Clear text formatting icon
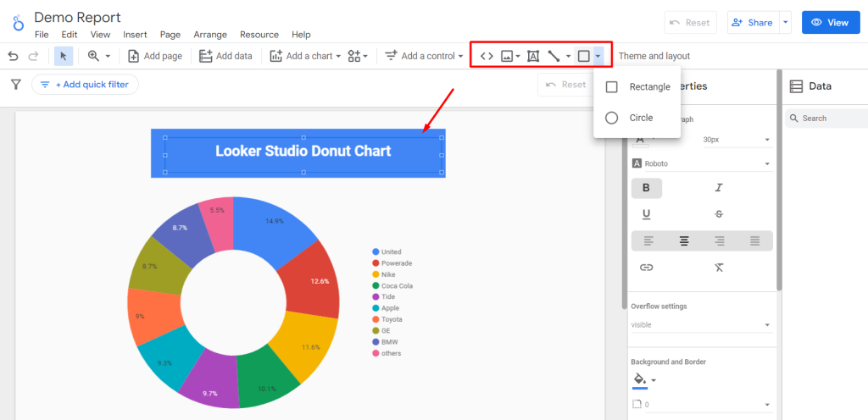This screenshot has width=868, height=420. 719,268
